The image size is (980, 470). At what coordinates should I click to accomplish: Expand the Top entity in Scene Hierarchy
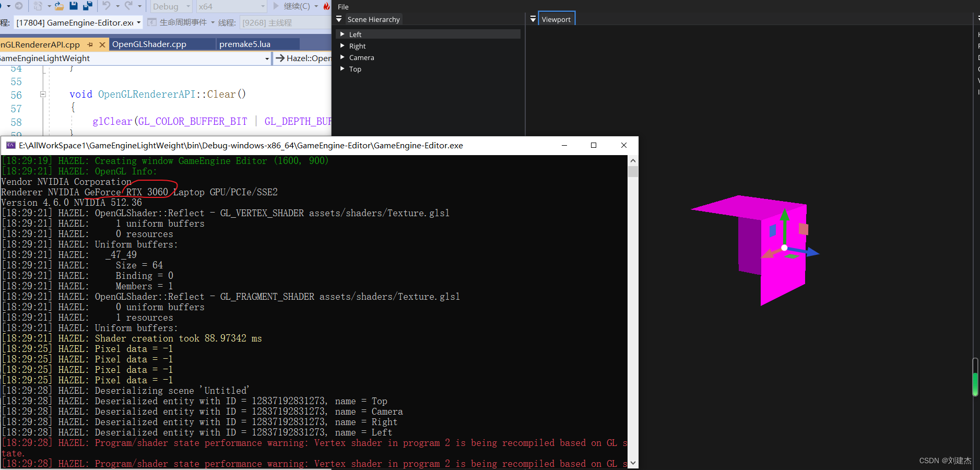click(x=342, y=69)
